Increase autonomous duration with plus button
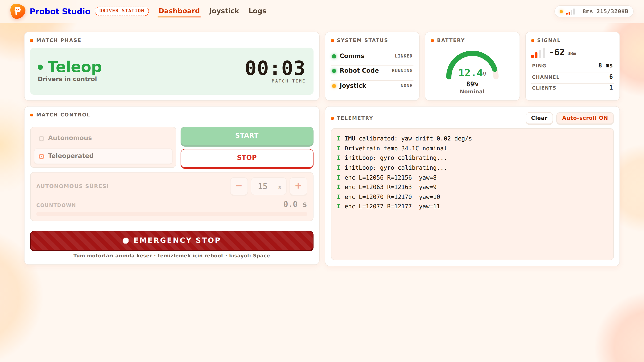644x362 pixels. pyautogui.click(x=298, y=186)
